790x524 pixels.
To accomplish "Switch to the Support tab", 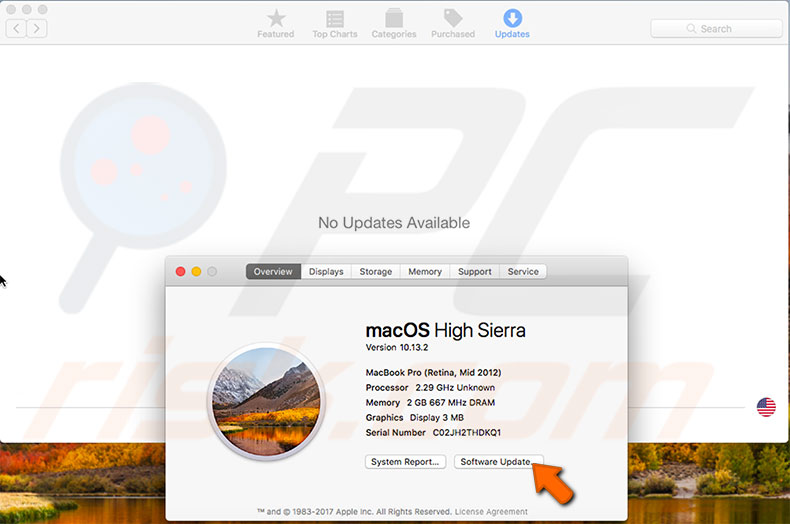I will coord(475,272).
